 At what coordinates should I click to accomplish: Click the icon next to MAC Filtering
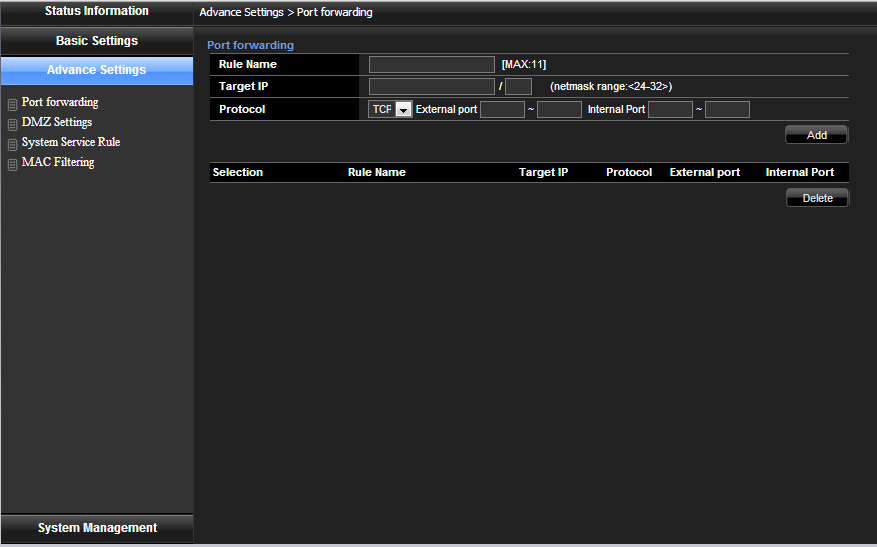click(12, 164)
